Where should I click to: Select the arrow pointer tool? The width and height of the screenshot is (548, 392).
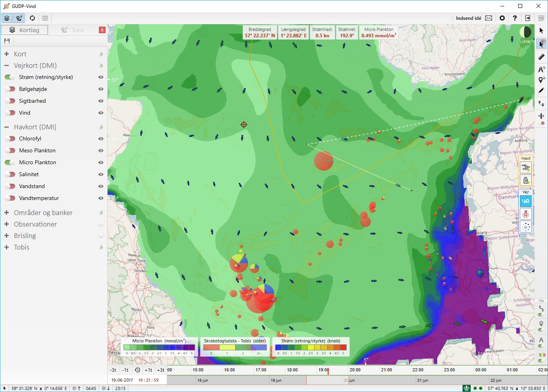click(541, 31)
